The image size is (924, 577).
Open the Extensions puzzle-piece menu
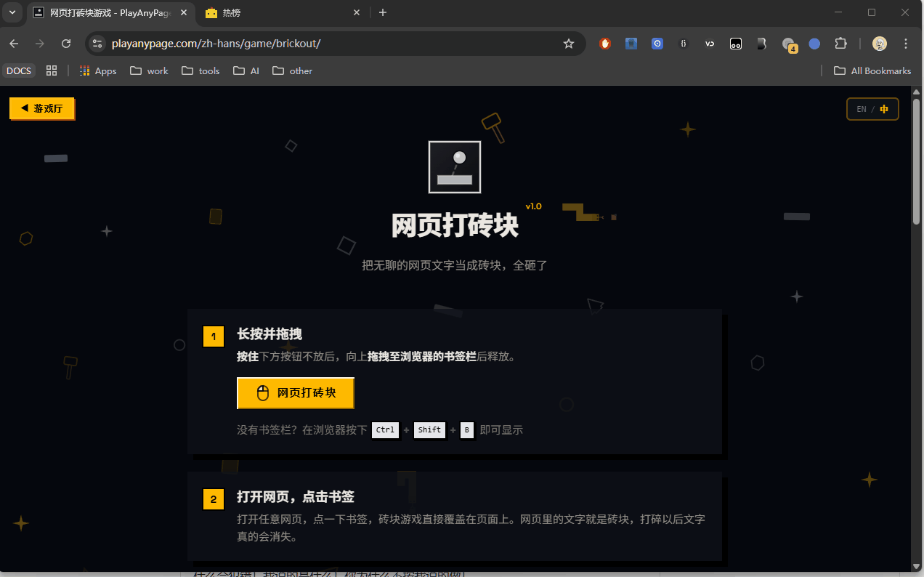pyautogui.click(x=840, y=44)
